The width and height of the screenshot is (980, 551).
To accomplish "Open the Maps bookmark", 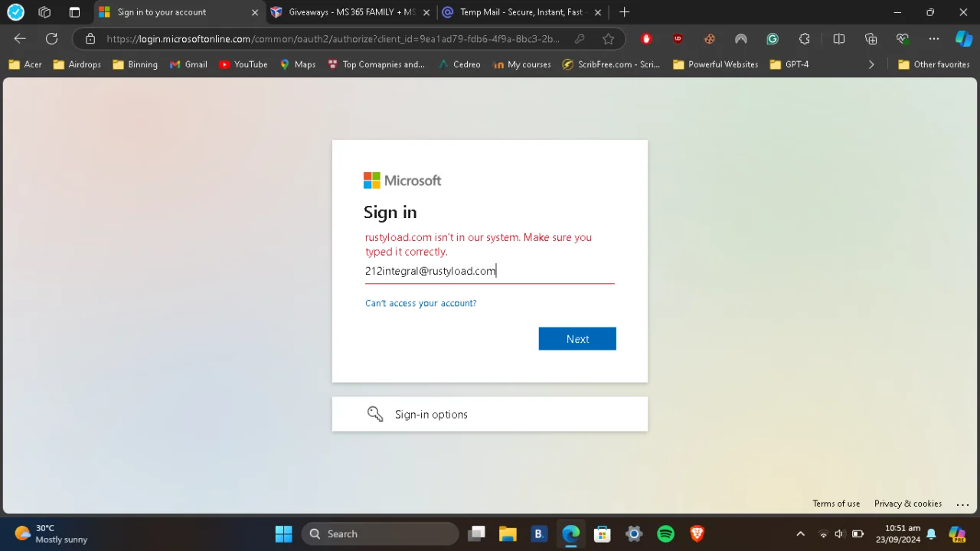I will (x=298, y=64).
